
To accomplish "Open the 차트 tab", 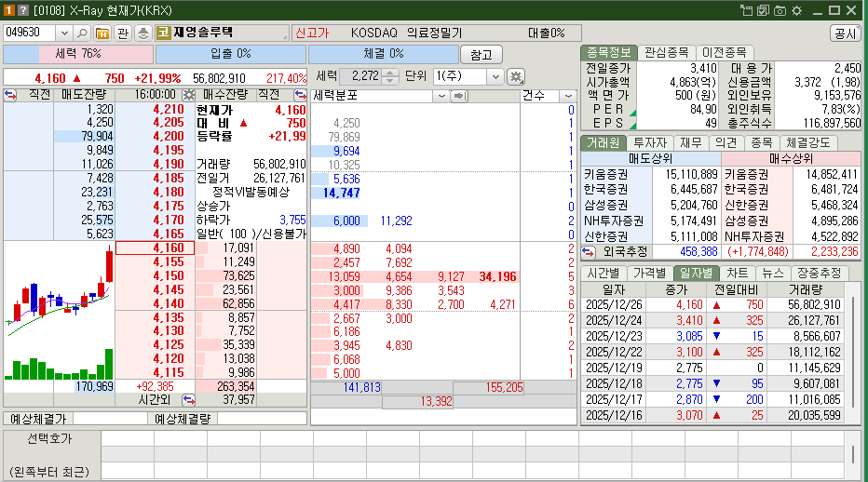I will pyautogui.click(x=738, y=273).
